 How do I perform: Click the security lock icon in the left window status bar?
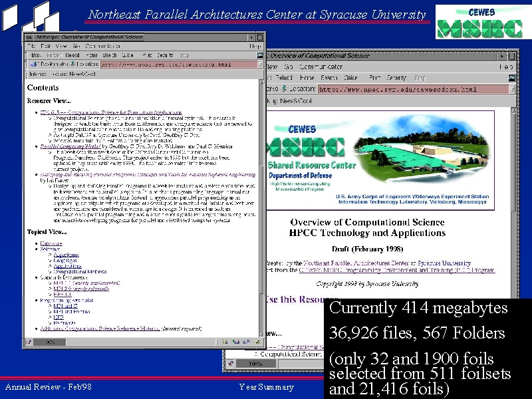(x=29, y=342)
